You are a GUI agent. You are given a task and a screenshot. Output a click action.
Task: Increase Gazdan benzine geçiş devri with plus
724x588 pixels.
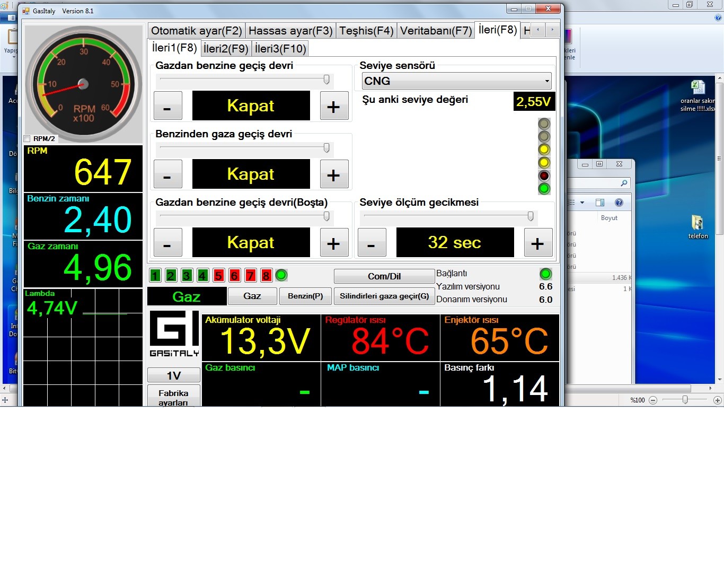(334, 106)
